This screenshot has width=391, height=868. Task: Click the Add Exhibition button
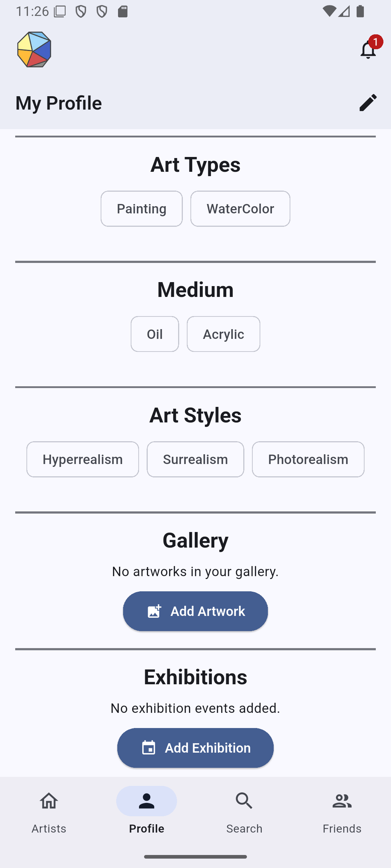[195, 748]
